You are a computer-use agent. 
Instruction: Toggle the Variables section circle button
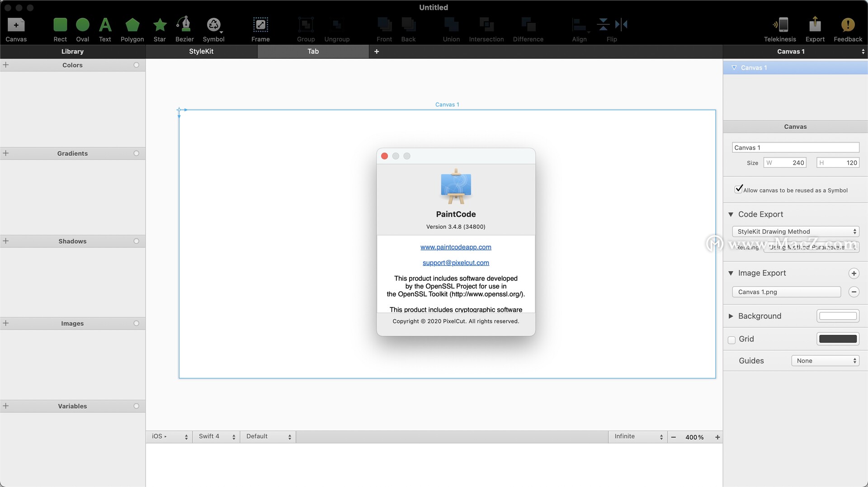point(136,406)
